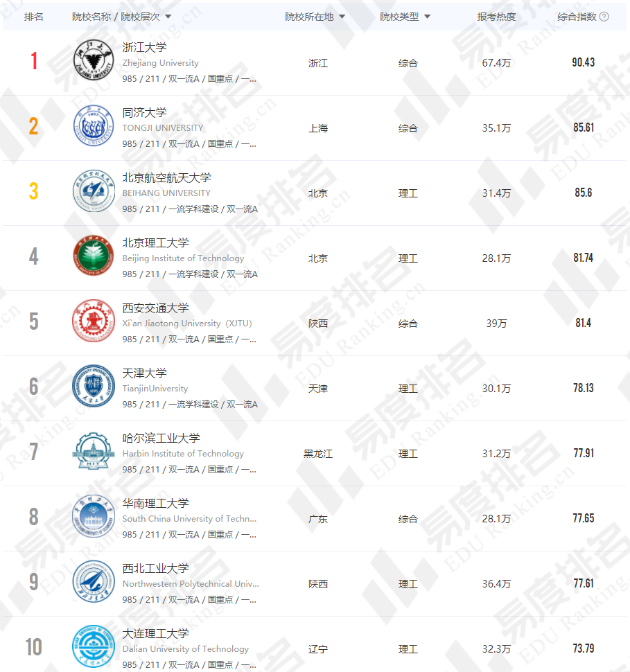Click the help icon beside 综合指数

coord(604,17)
